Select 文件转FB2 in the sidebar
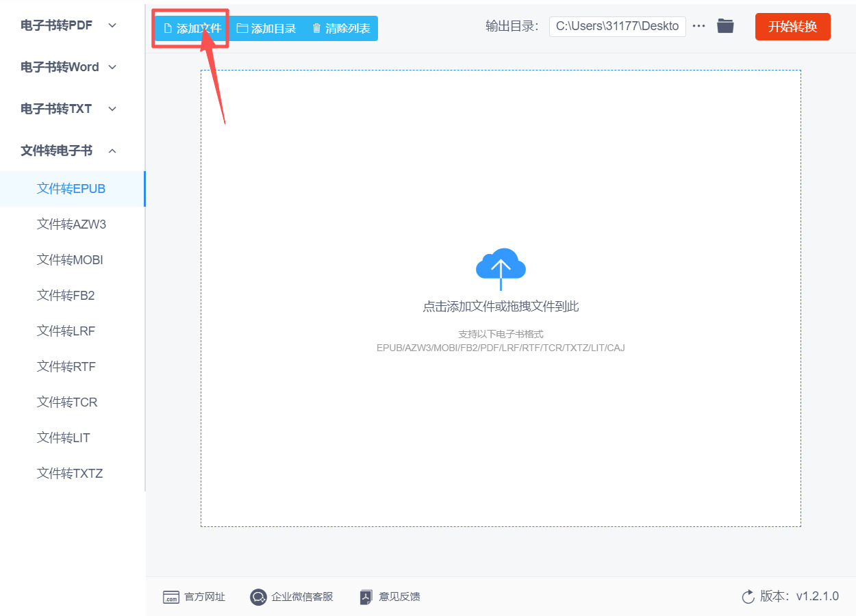856x616 pixels. click(73, 296)
